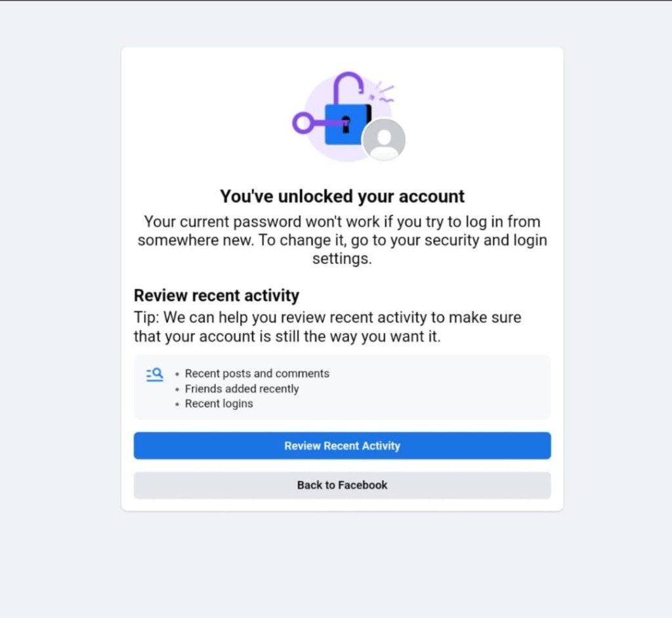Select the Friends added recently bullet

coord(241,388)
